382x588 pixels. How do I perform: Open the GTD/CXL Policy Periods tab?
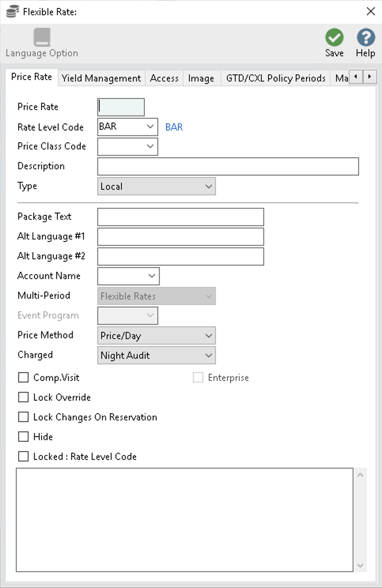click(x=275, y=78)
